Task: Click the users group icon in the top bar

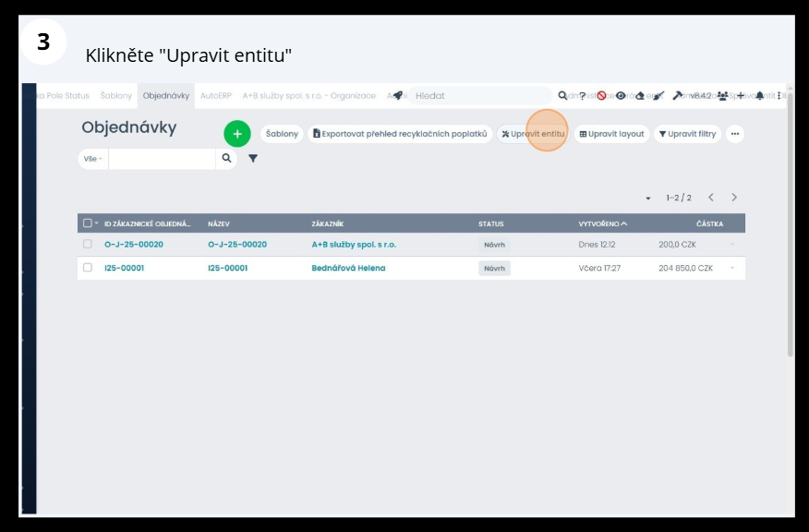Action: [x=722, y=95]
